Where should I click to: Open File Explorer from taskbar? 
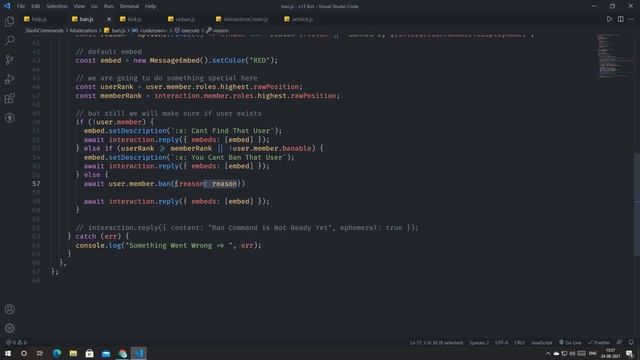pyautogui.click(x=73, y=353)
